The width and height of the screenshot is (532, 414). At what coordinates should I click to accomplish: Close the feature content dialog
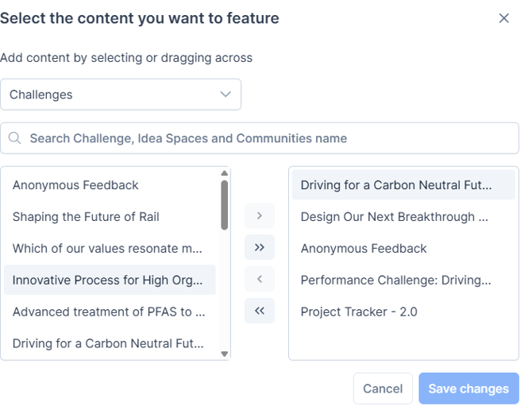pyautogui.click(x=503, y=18)
